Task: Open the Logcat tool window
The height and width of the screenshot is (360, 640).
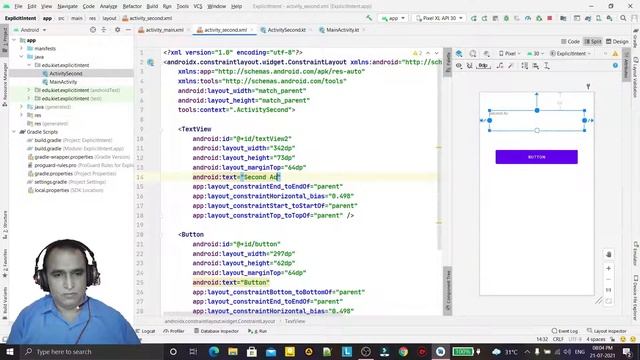Action: pyautogui.click(x=146, y=331)
